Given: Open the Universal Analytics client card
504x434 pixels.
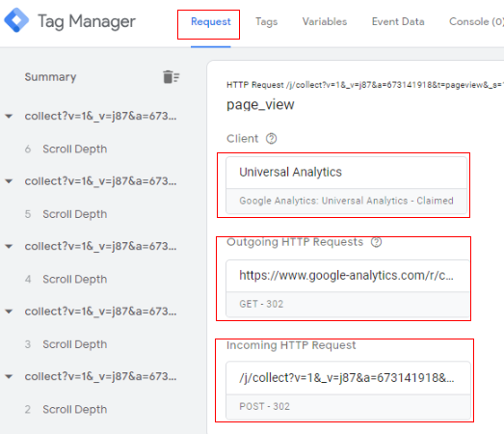Looking at the screenshot, I should click(x=346, y=185).
